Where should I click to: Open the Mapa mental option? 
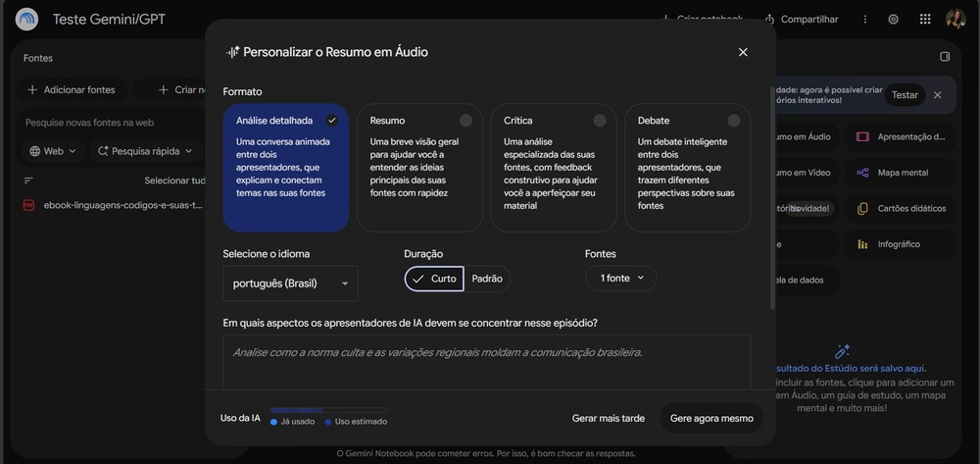point(900,173)
